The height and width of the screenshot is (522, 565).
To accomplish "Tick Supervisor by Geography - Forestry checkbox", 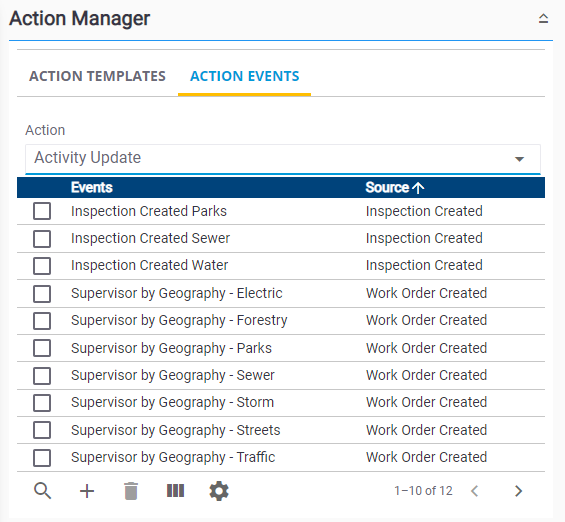I will click(x=42, y=321).
